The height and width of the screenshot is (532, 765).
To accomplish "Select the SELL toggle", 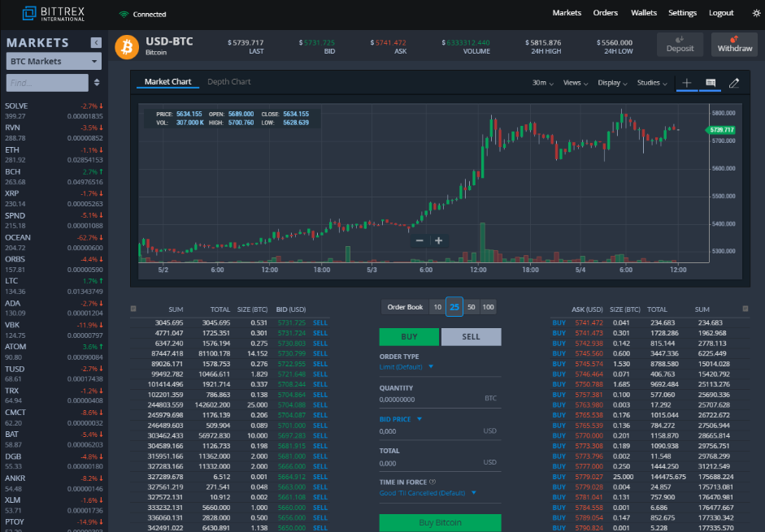I will pos(471,336).
